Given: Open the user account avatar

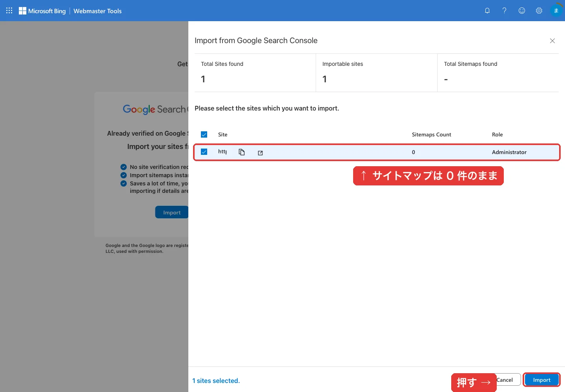Looking at the screenshot, I should coord(556,11).
